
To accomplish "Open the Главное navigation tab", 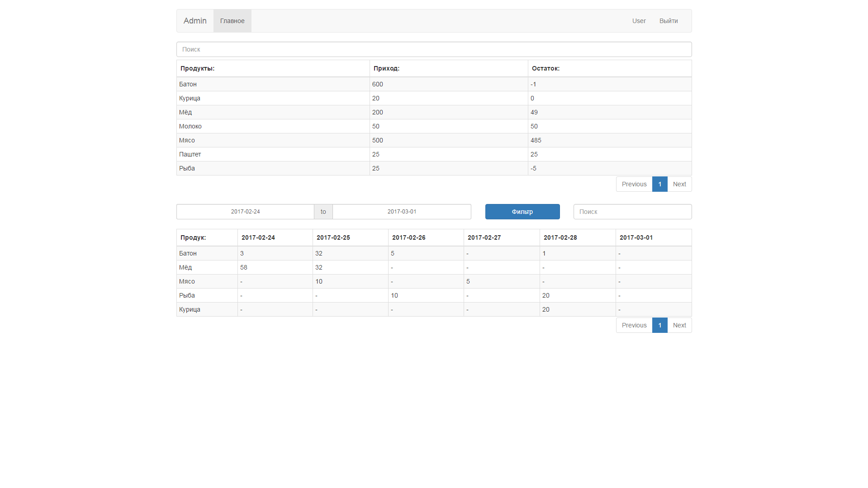I will [x=232, y=21].
